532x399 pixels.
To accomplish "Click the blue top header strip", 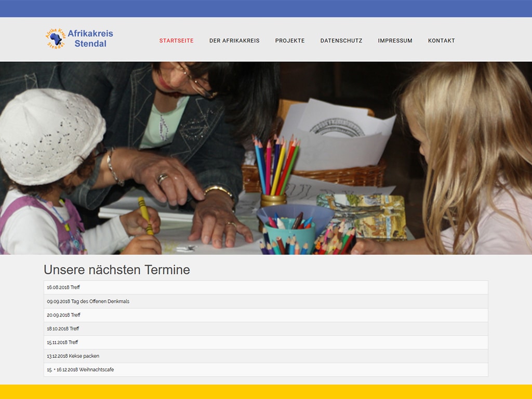I will (x=266, y=8).
